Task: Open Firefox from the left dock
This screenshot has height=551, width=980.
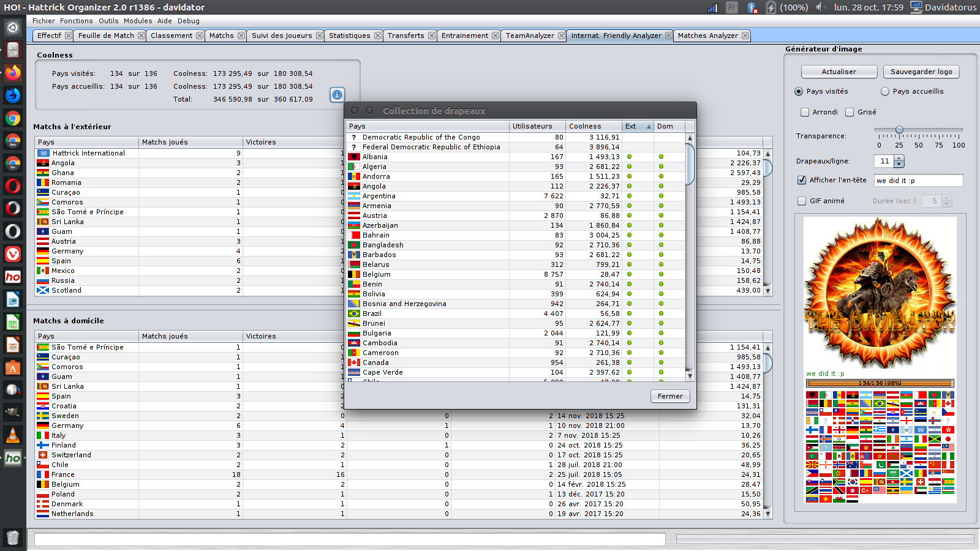Action: pyautogui.click(x=12, y=73)
